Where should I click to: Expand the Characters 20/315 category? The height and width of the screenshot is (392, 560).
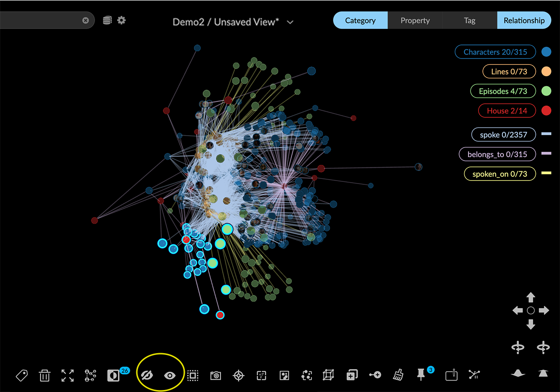pyautogui.click(x=495, y=52)
